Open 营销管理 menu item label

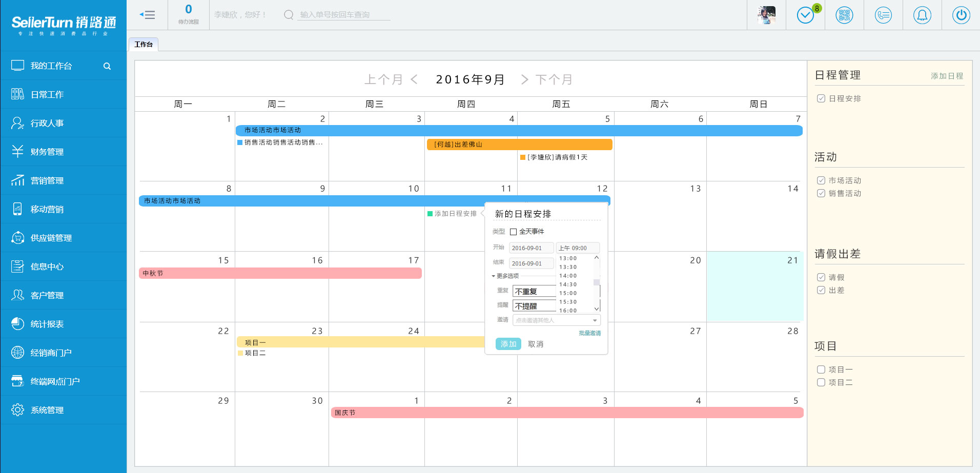click(47, 180)
